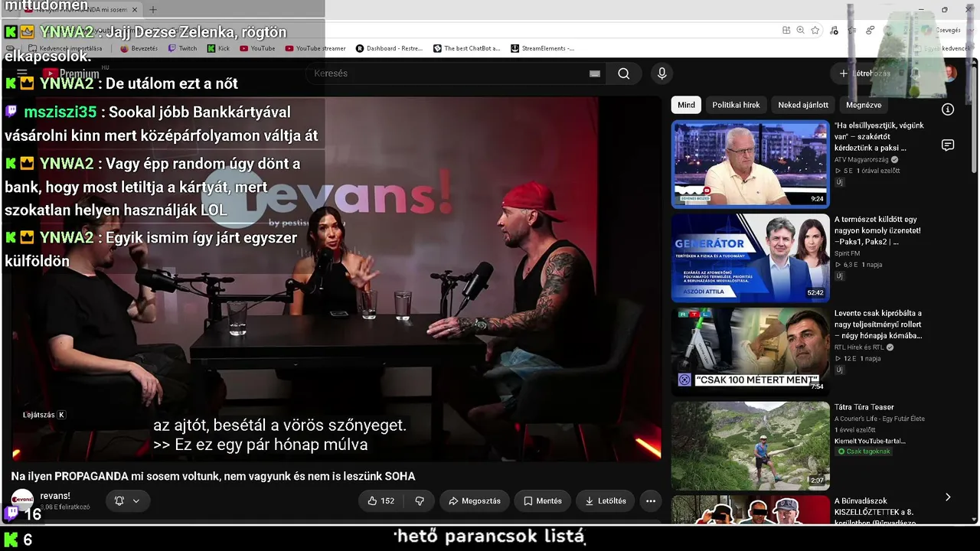The width and height of the screenshot is (980, 551).
Task: Open the ATV Magyarország channel link
Action: click(861, 160)
